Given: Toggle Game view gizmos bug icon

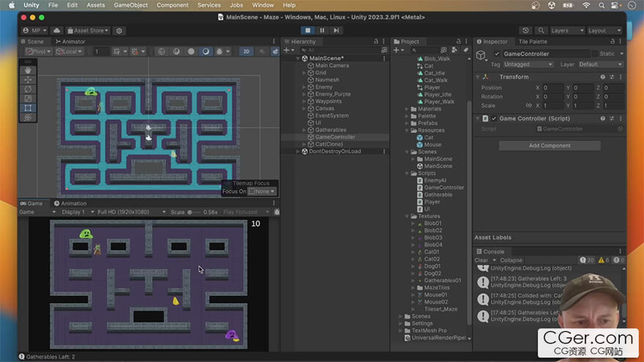Looking at the screenshot, I should tap(277, 212).
